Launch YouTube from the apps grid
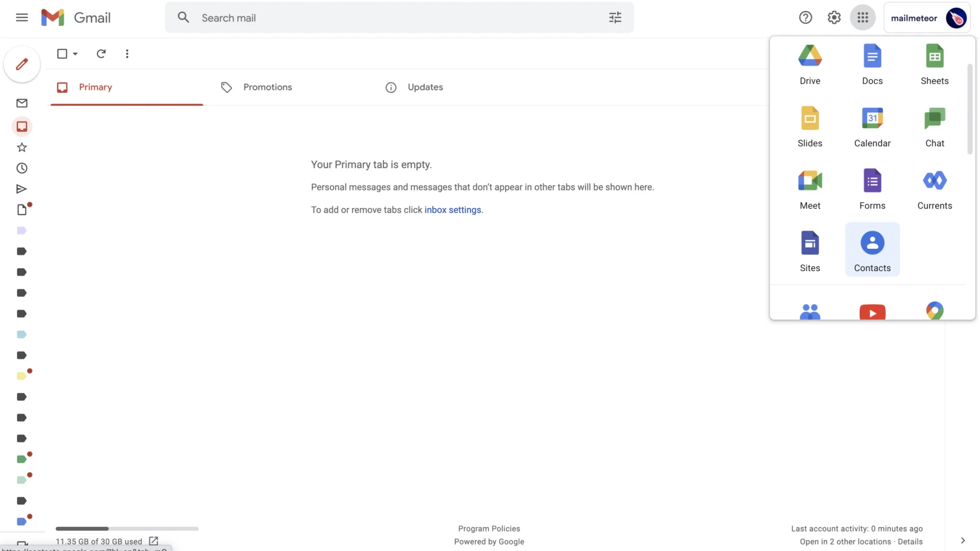 tap(872, 312)
